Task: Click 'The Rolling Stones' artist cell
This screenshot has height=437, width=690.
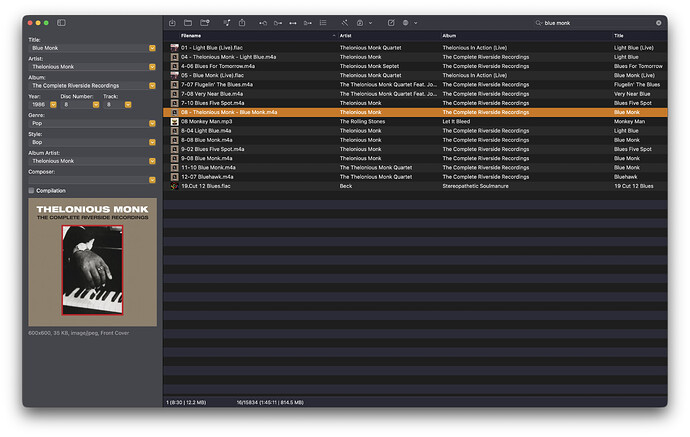Action: click(x=362, y=121)
